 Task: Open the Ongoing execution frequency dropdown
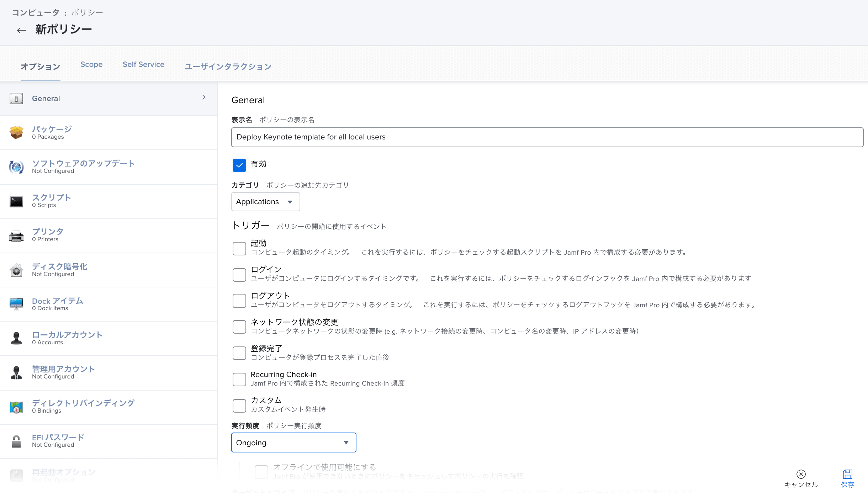[294, 442]
